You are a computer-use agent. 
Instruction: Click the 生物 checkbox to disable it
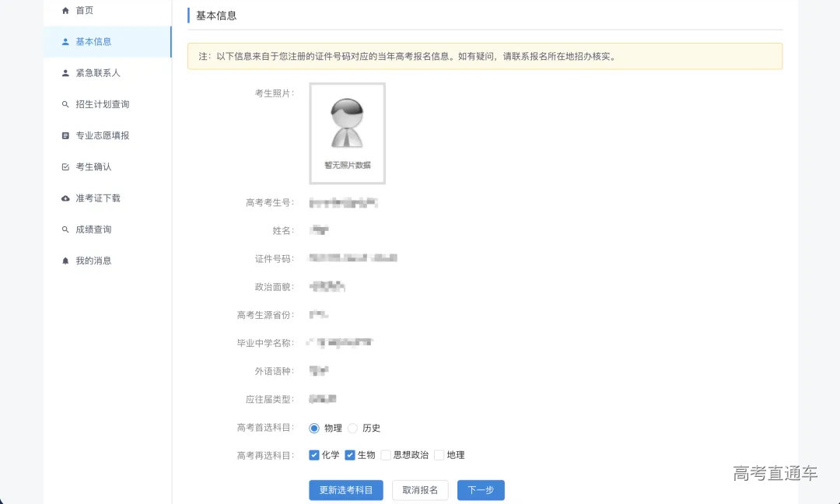[352, 454]
